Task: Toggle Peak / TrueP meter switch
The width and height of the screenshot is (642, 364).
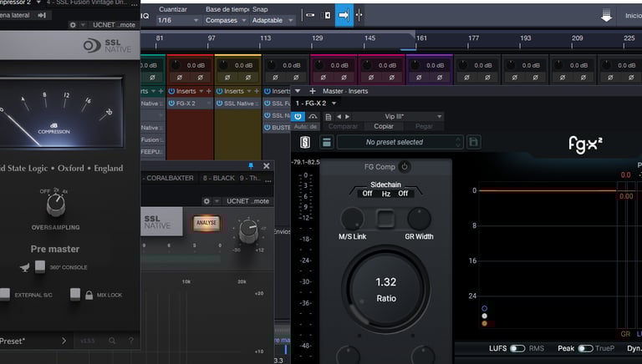Action: (x=585, y=348)
